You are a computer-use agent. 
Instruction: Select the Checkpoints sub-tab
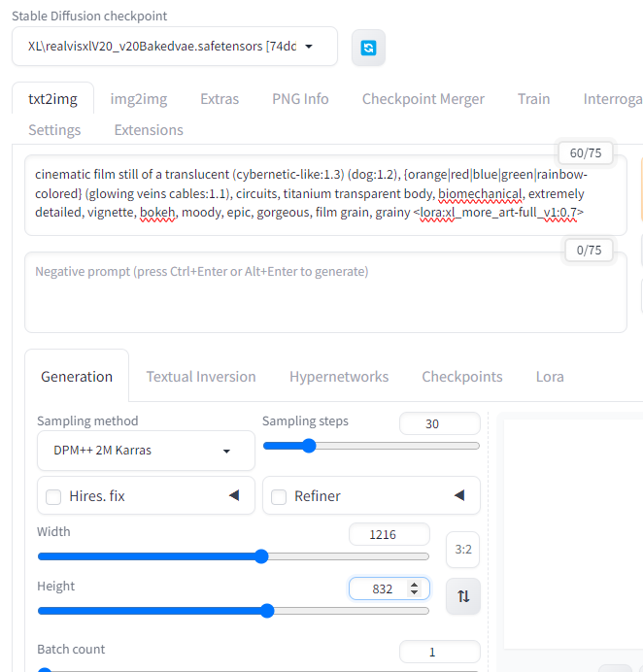(462, 376)
